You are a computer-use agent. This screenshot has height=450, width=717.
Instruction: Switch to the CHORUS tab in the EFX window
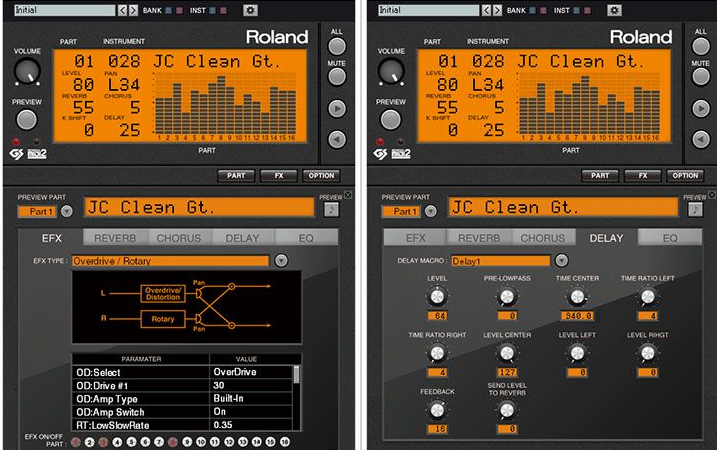179,238
